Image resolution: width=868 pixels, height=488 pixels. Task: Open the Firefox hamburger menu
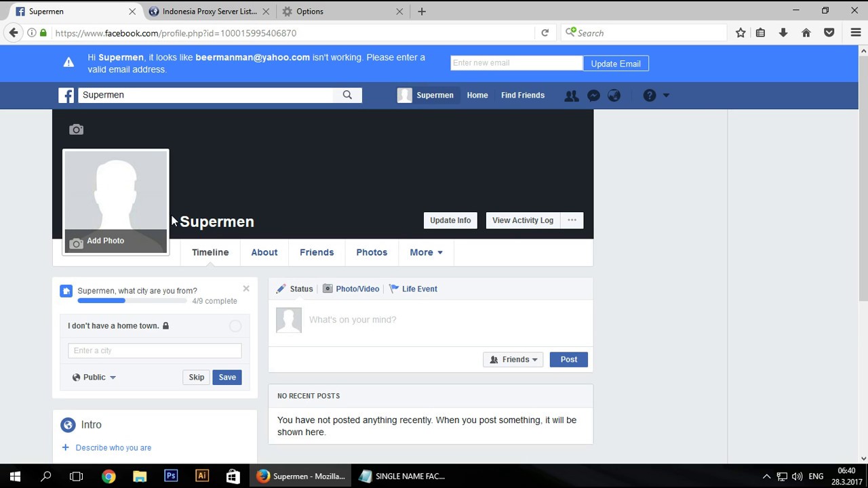coord(856,33)
